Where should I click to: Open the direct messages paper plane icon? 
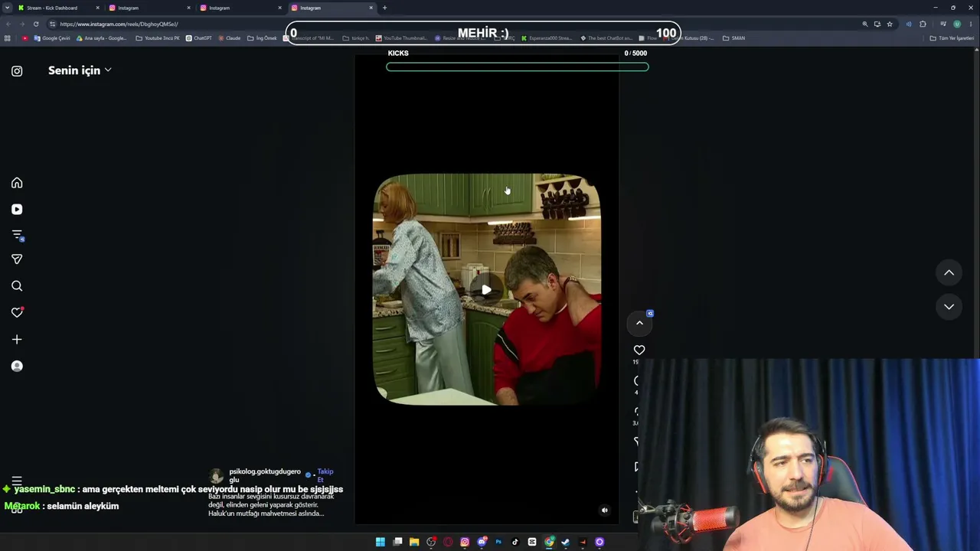[x=17, y=259]
